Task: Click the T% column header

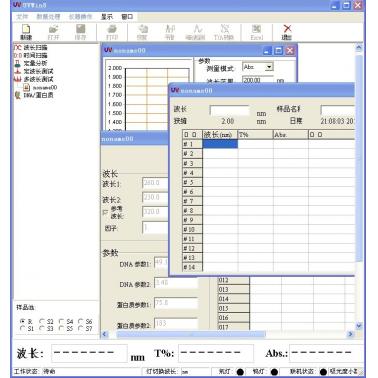Action: pos(255,135)
